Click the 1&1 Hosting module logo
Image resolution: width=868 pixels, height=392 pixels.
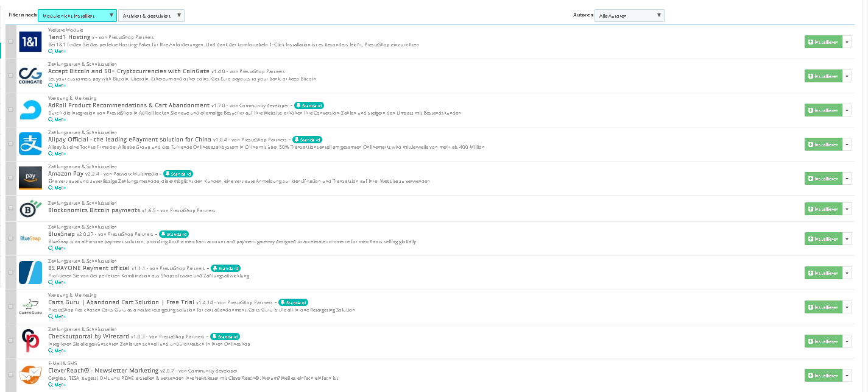[x=30, y=41]
